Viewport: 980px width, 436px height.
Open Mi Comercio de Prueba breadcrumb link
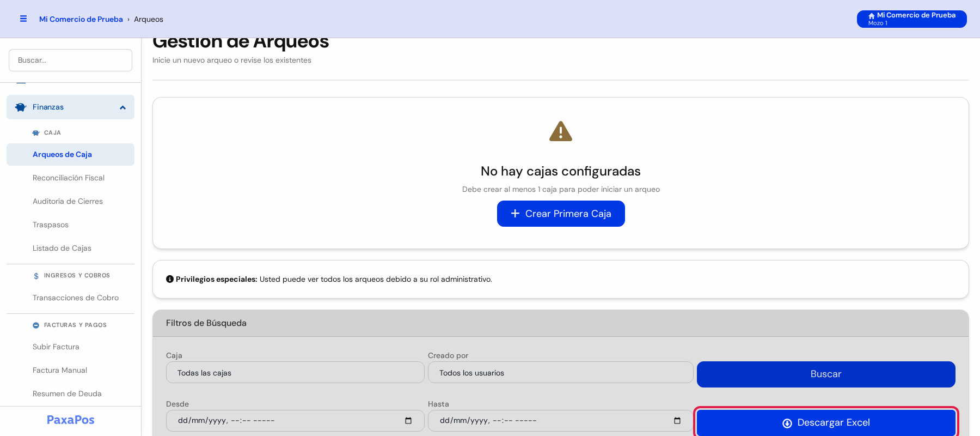click(81, 19)
